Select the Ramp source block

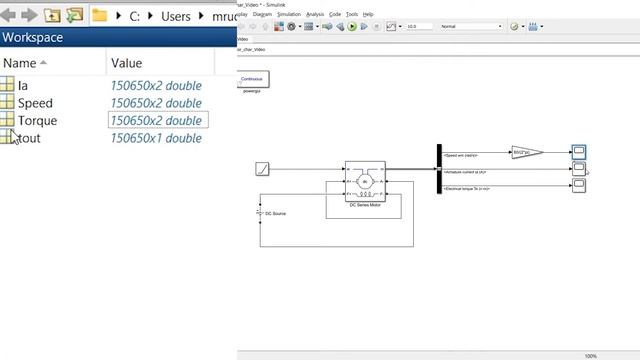262,169
